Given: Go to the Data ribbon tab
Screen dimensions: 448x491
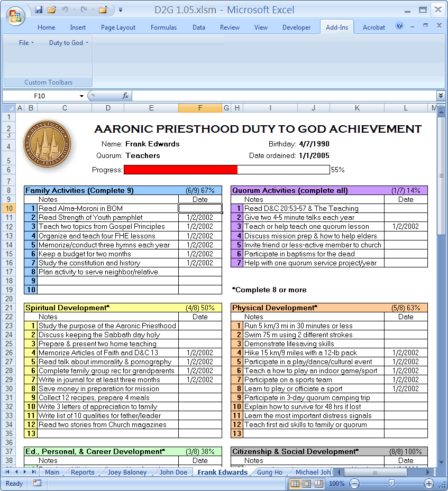Looking at the screenshot, I should coord(199,27).
